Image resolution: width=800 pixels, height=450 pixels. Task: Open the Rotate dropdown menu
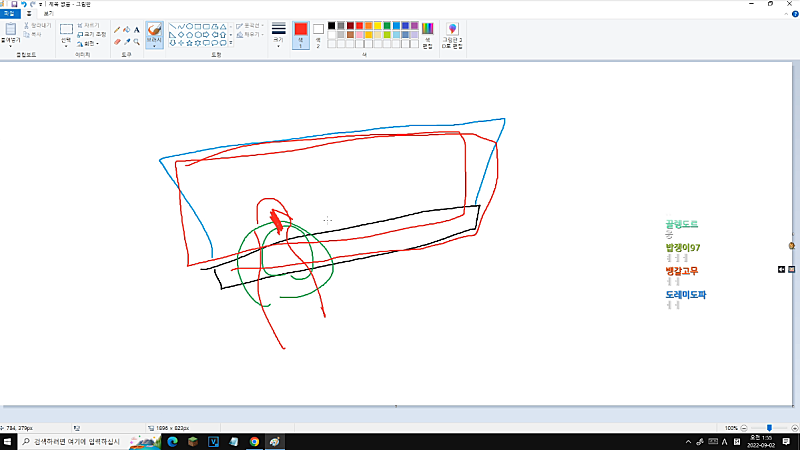88,44
